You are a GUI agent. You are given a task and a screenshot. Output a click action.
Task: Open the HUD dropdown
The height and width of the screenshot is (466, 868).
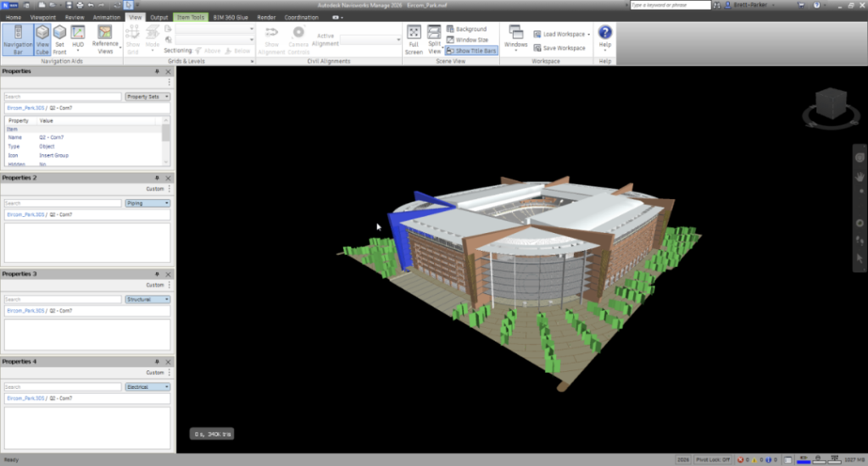[78, 39]
